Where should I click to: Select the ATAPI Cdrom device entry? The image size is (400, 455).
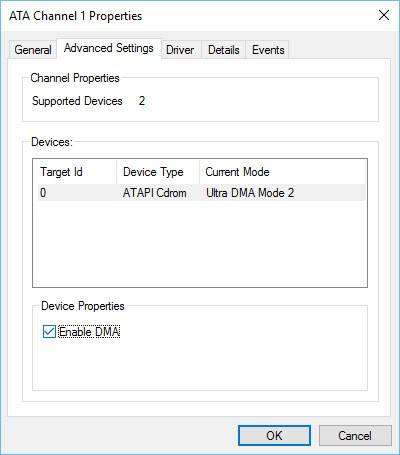click(155, 193)
